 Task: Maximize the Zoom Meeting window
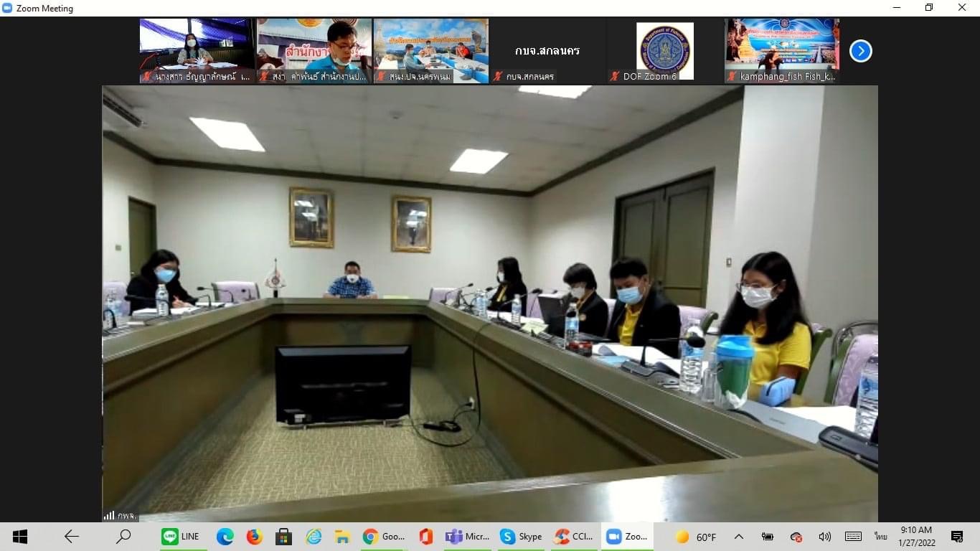pyautogui.click(x=929, y=8)
